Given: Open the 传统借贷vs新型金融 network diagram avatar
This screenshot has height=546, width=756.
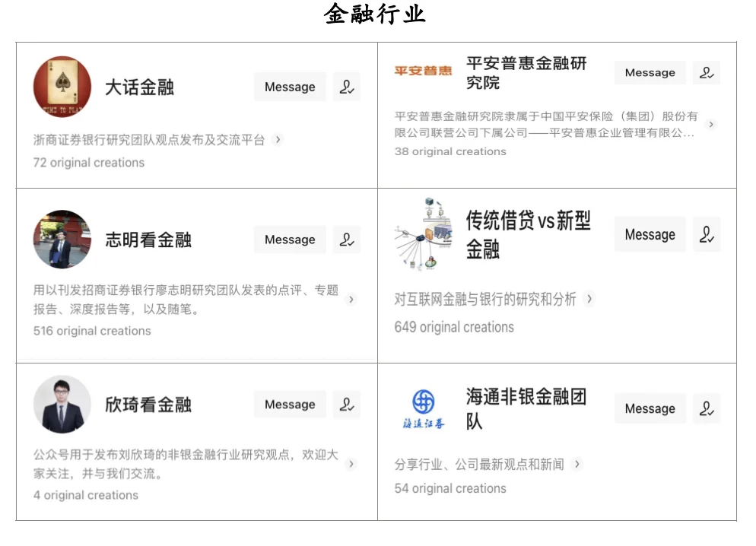Looking at the screenshot, I should point(424,233).
